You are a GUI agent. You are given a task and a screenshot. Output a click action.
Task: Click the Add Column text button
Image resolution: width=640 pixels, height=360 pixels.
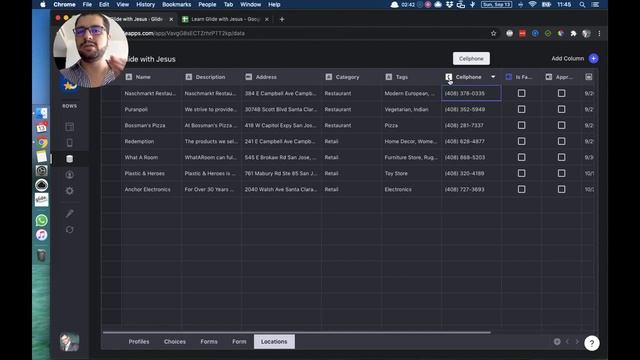pyautogui.click(x=567, y=58)
